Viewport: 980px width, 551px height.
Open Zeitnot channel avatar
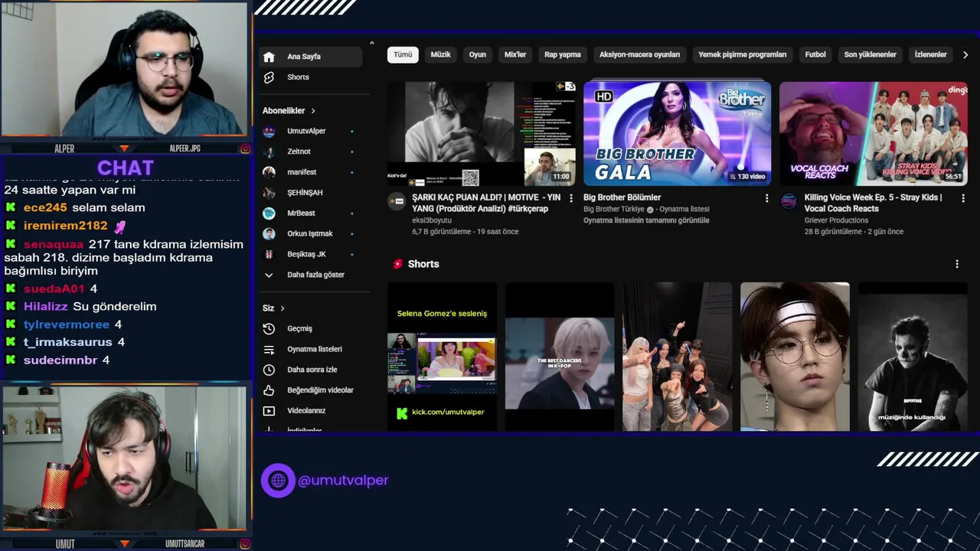point(269,152)
